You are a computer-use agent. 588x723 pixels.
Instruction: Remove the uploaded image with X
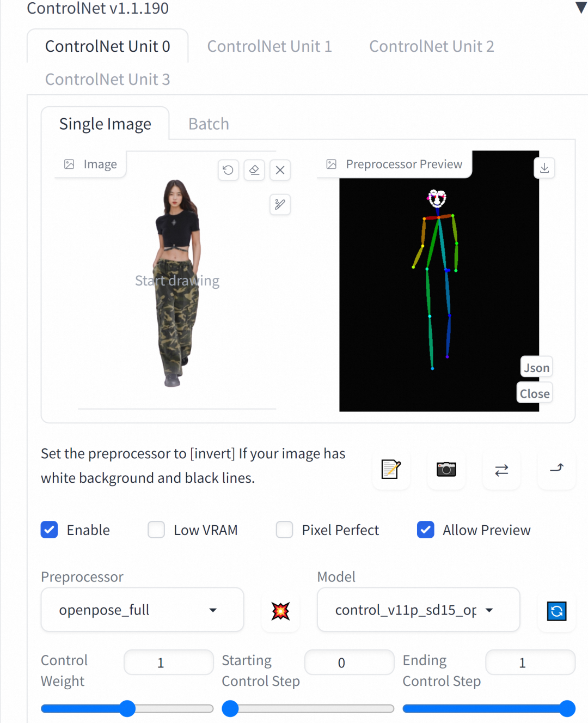pos(280,170)
